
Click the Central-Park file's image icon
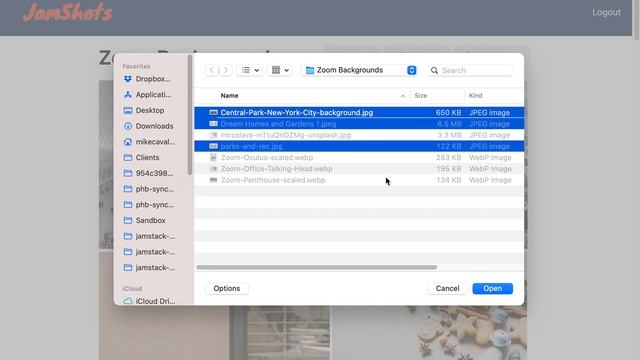click(213, 112)
